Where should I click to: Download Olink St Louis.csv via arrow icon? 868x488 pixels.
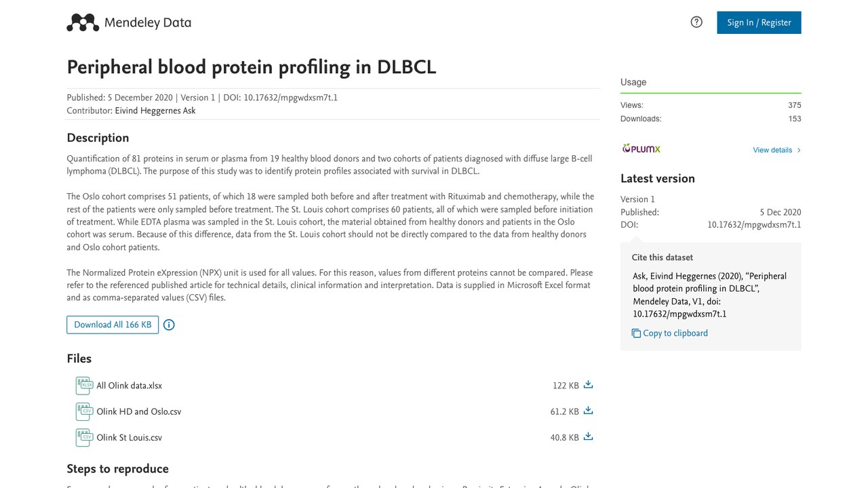coord(588,436)
